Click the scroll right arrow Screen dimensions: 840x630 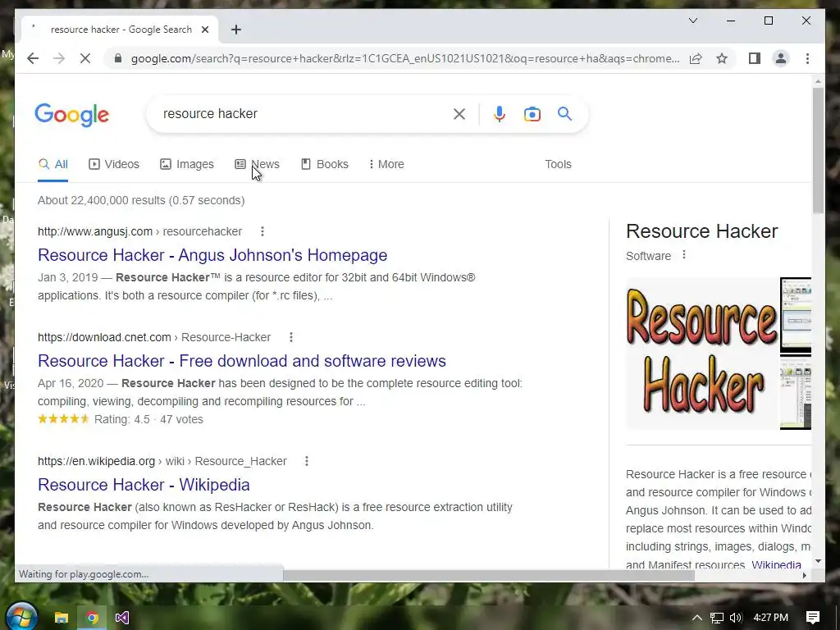(804, 575)
